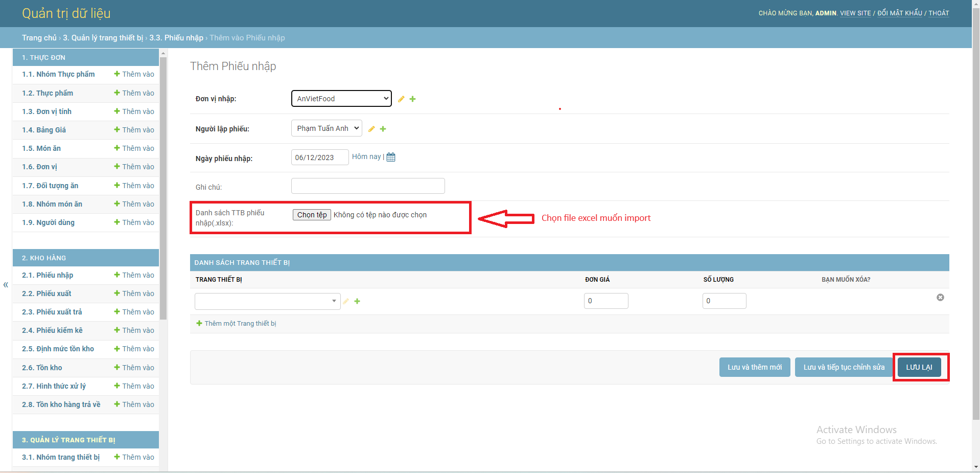Screen dimensions: 980x473
Task: Click Thêm một Trang thiết bị link
Action: [240, 324]
